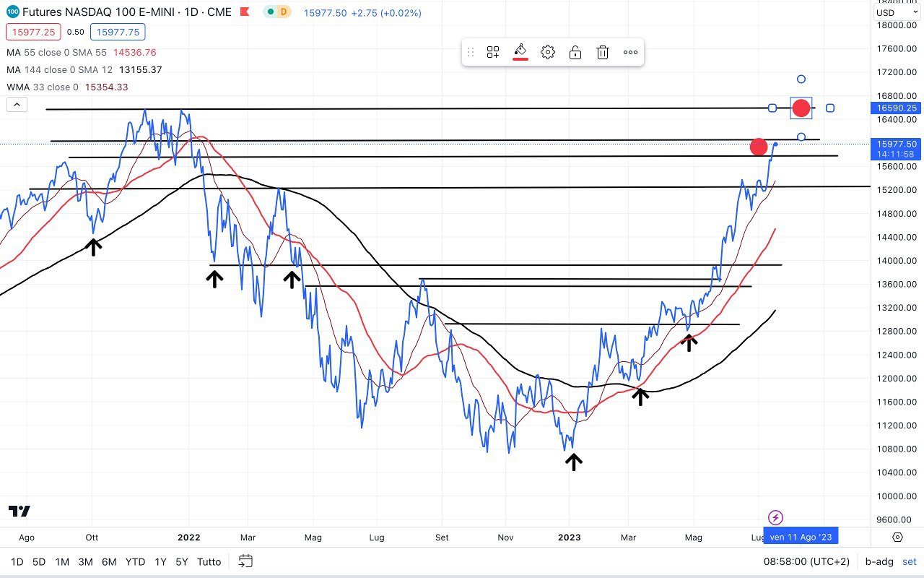This screenshot has width=924, height=578.
Task: Click the blue buy price 15977.75 button
Action: point(118,32)
